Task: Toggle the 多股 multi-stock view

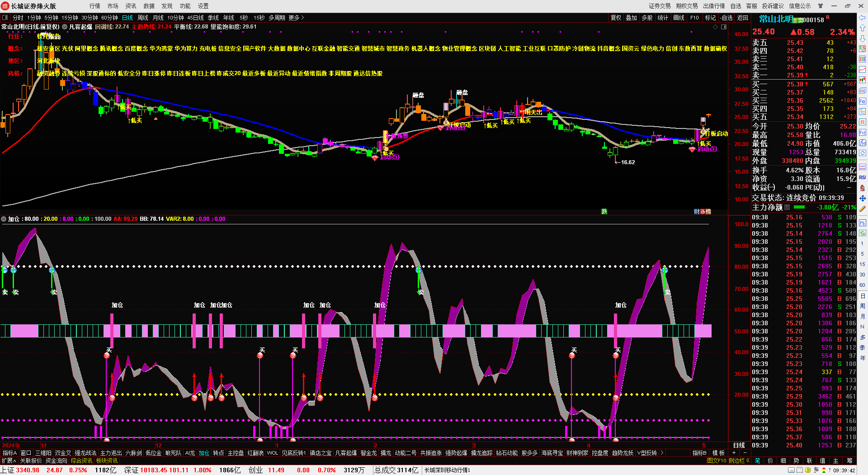Action: pyautogui.click(x=647, y=18)
